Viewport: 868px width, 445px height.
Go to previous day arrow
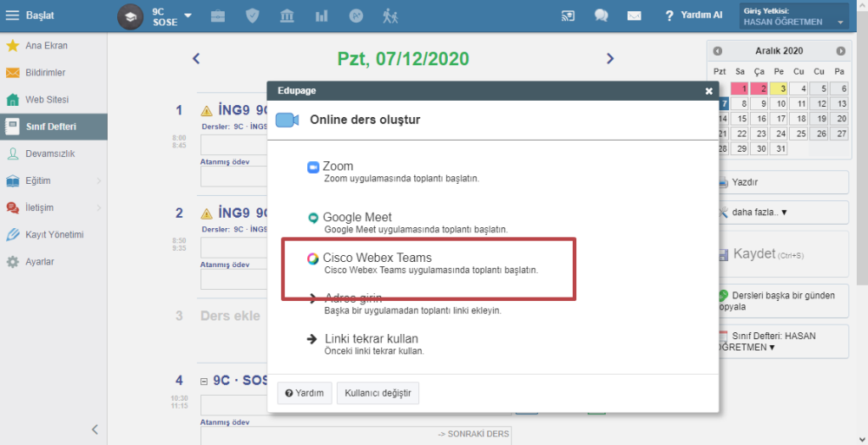pyautogui.click(x=196, y=59)
